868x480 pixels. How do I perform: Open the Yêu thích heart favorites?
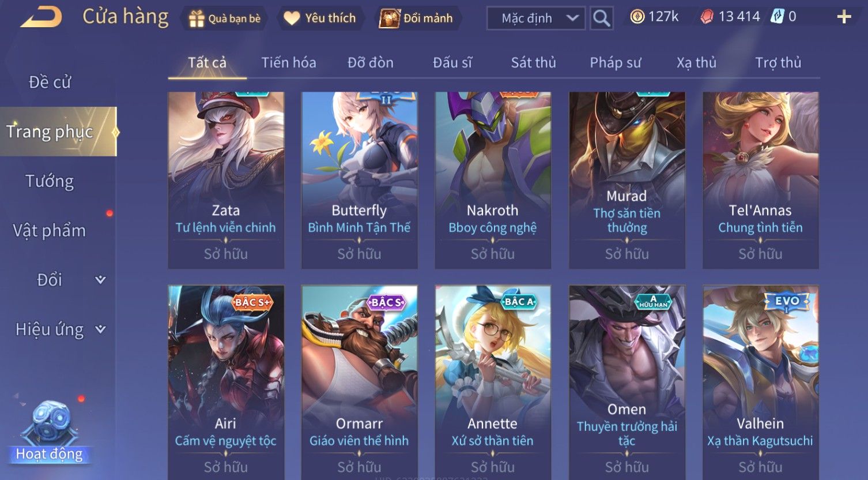(x=292, y=18)
